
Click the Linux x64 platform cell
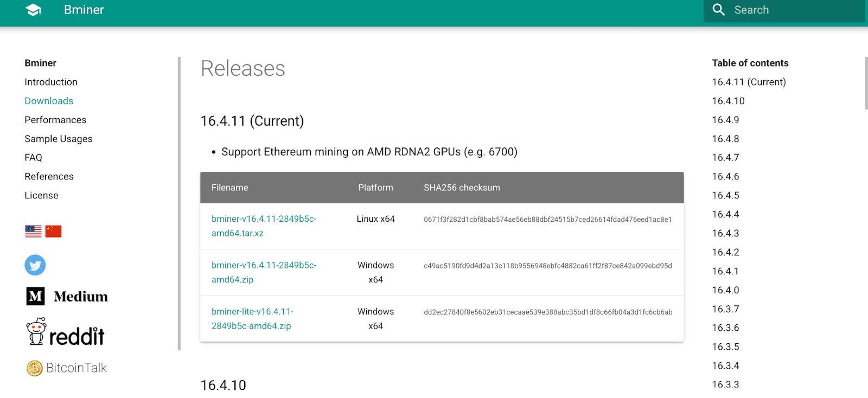pos(375,219)
